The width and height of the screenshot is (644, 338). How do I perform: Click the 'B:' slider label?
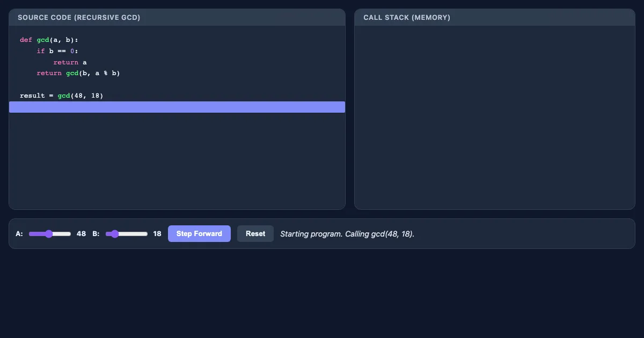click(x=96, y=234)
